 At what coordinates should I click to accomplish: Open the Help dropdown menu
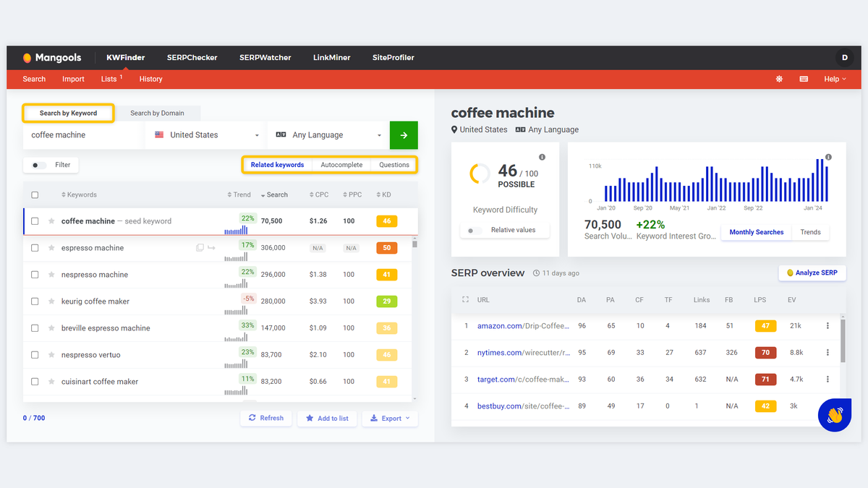(835, 79)
